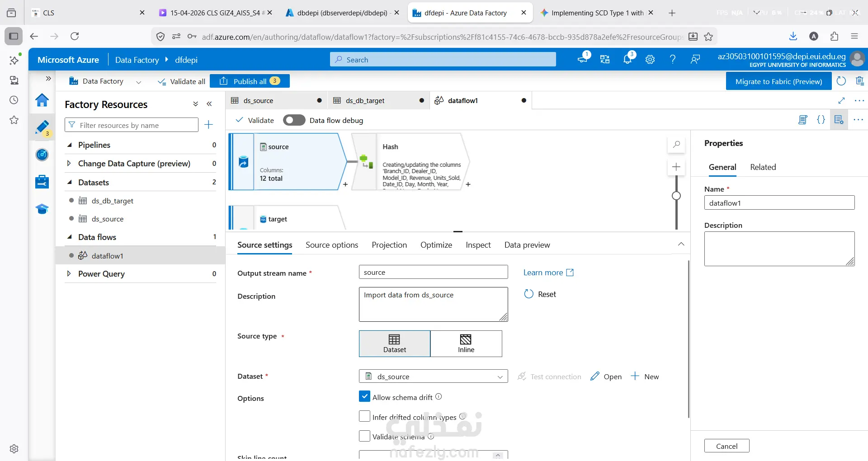Collapse the Factory Resources pane
Image resolution: width=868 pixels, height=461 pixels.
pyautogui.click(x=209, y=104)
